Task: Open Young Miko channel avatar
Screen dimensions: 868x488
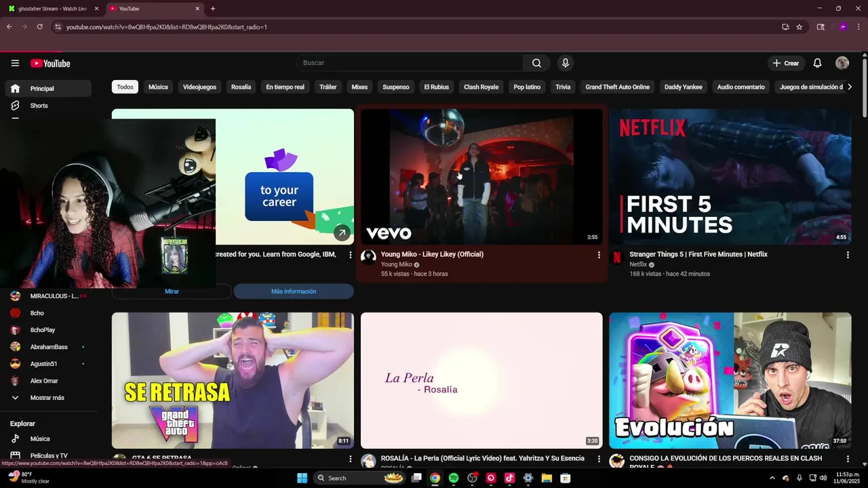Action: tap(368, 256)
